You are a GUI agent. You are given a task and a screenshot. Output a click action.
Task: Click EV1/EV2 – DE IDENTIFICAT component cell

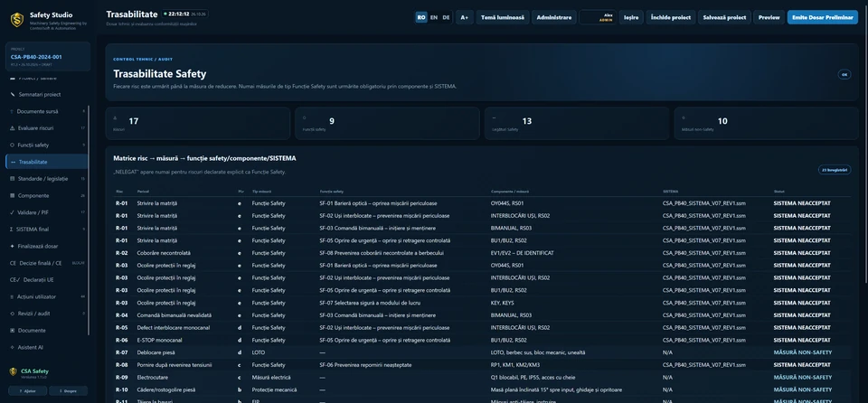522,253
